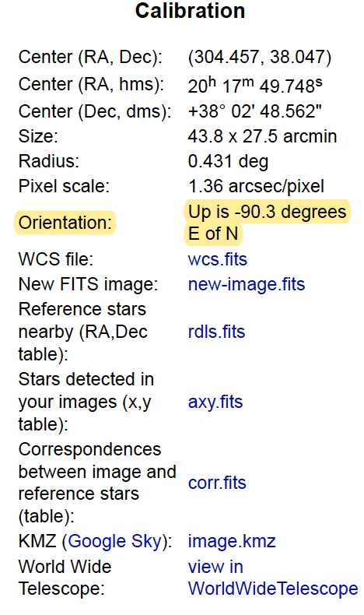
Task: Open the wcs.fits link
Action: pyautogui.click(x=218, y=259)
